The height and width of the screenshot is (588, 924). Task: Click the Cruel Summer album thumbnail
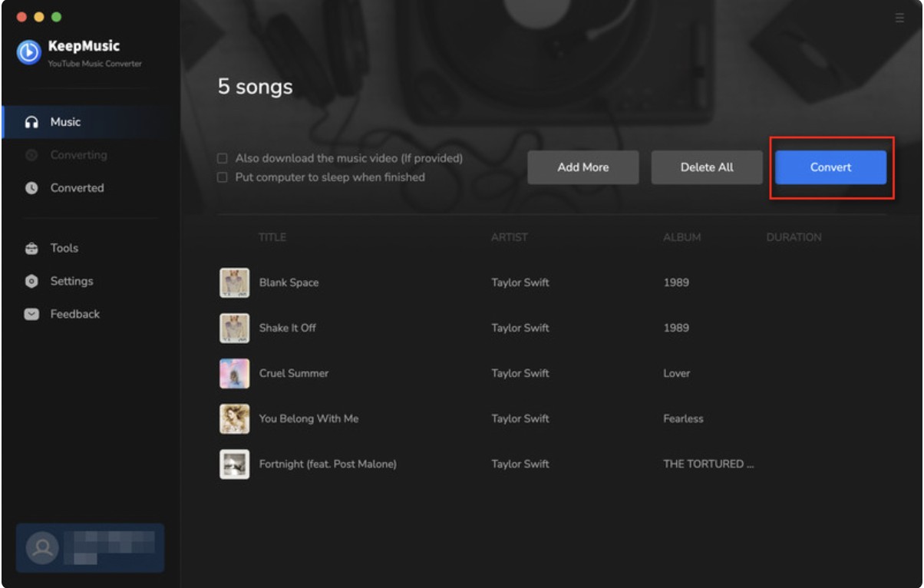point(235,373)
